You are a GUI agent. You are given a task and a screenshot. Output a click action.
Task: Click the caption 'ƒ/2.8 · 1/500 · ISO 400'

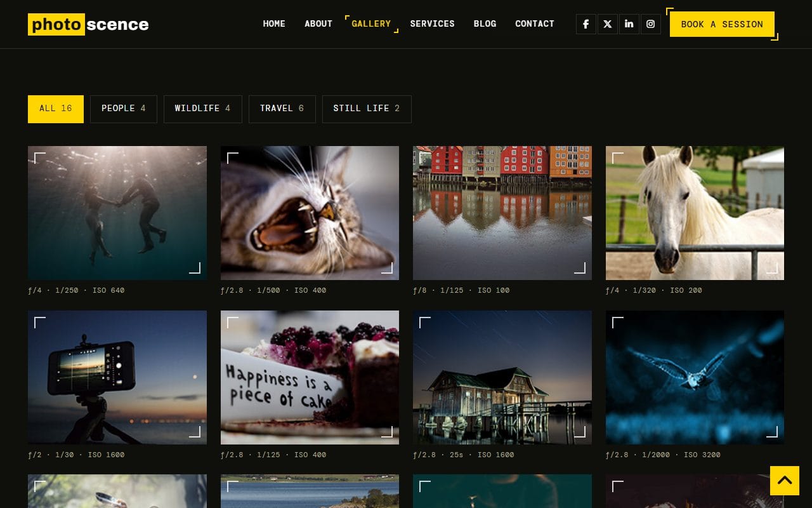pos(273,290)
